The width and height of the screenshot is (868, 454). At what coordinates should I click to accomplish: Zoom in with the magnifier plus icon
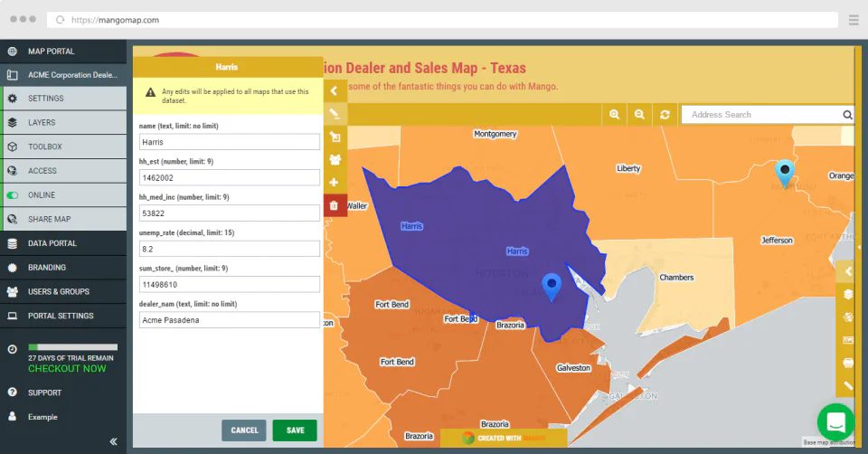(614, 115)
